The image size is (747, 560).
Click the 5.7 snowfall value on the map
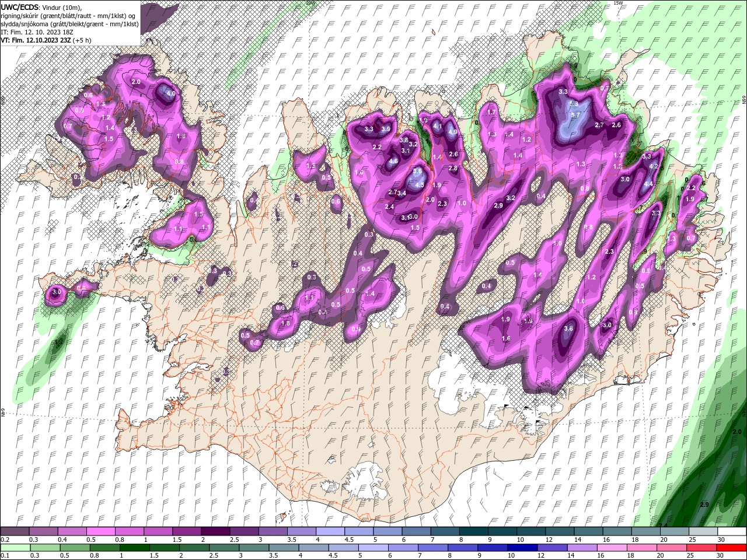[x=575, y=115]
